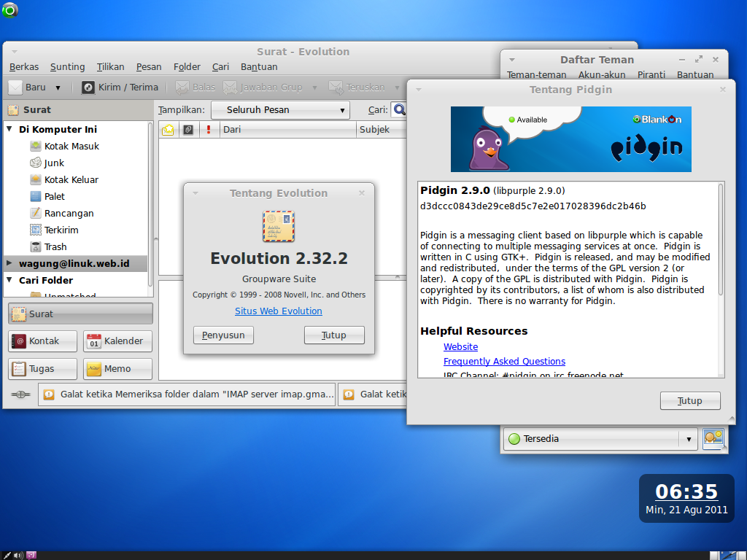
Task: Open the Berkas menu
Action: (24, 66)
